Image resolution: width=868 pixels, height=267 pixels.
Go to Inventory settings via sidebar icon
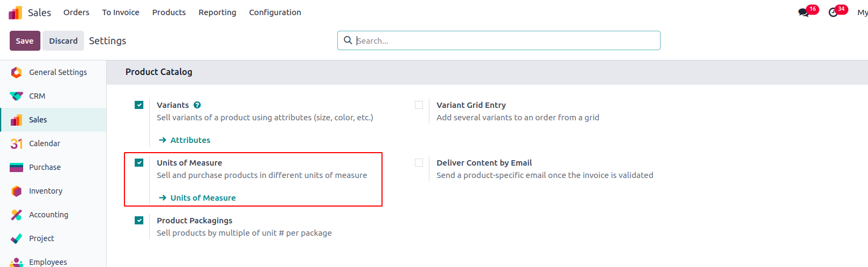[x=16, y=191]
